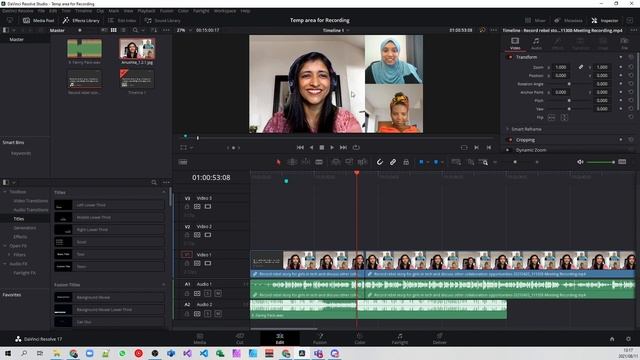The image size is (640, 360).
Task: Toggle the Linked Selection chain icon
Action: [393, 162]
